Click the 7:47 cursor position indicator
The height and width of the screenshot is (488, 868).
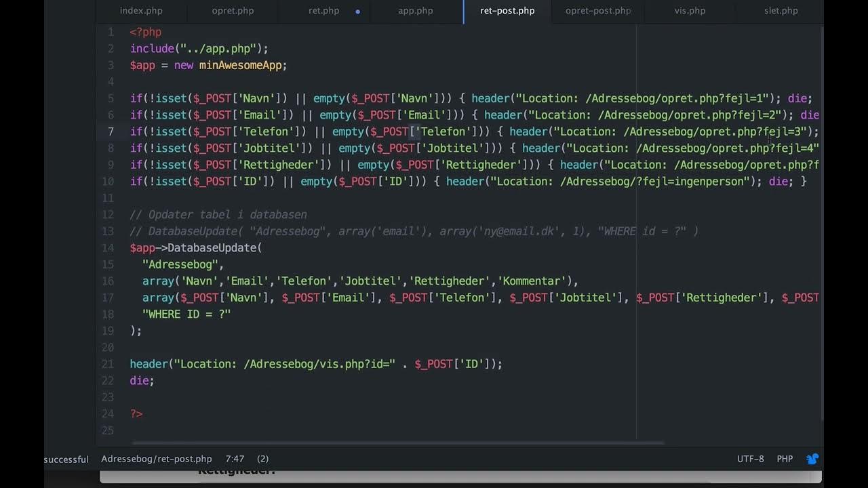click(235, 459)
